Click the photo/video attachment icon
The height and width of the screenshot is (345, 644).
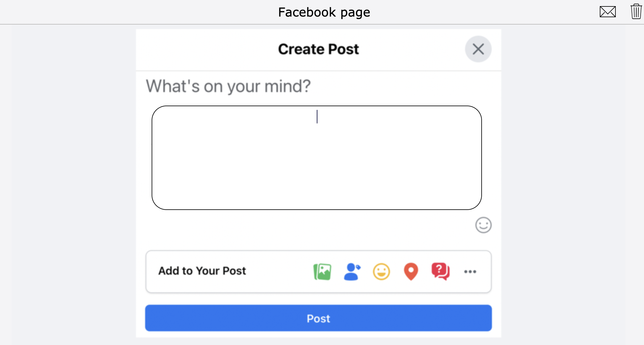click(323, 271)
